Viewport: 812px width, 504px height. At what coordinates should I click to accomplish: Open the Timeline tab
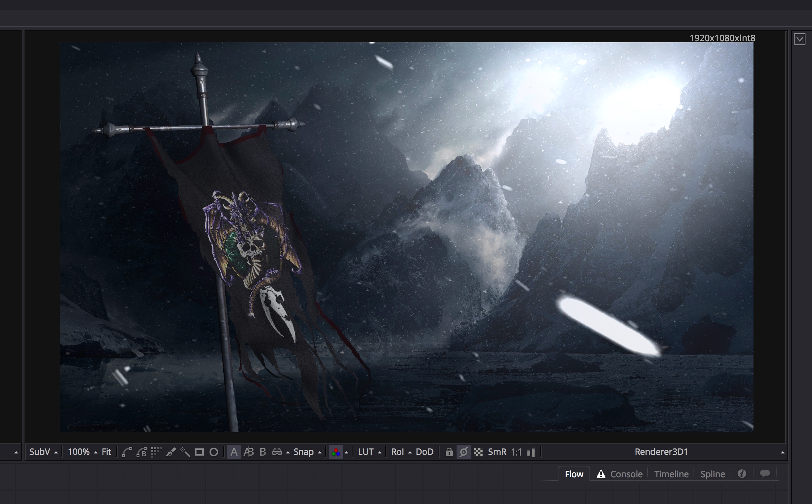point(671,474)
